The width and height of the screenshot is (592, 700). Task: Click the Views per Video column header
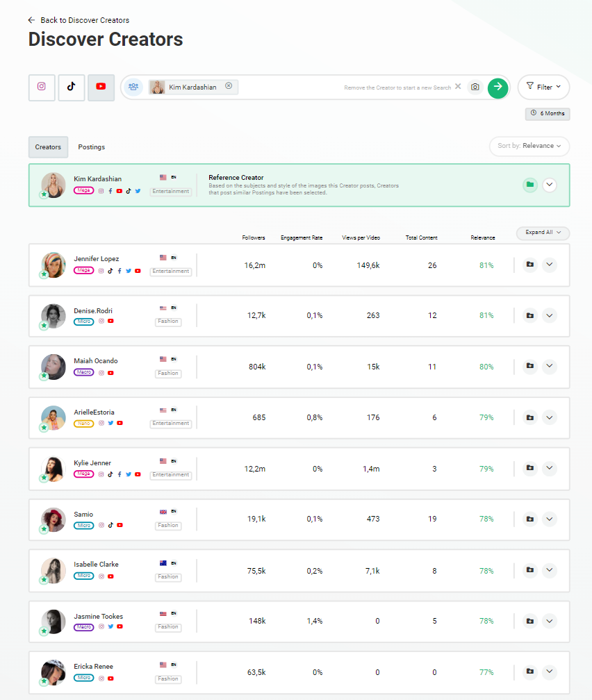click(361, 237)
